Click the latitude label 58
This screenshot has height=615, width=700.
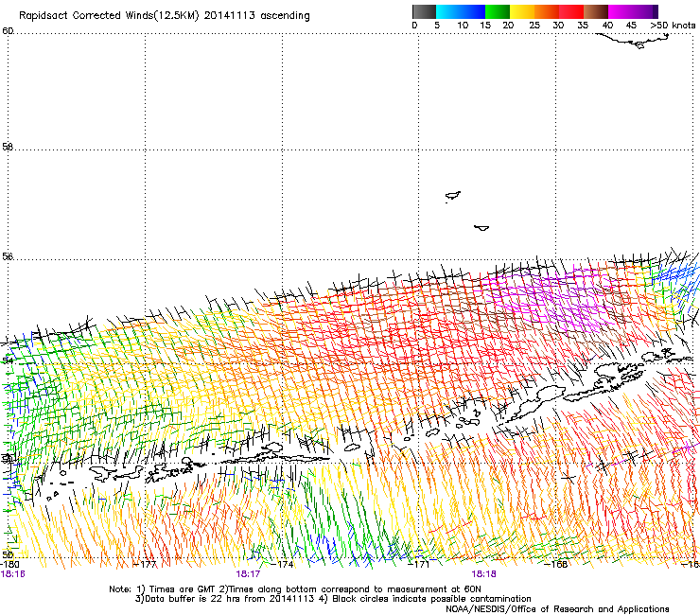pos(8,147)
